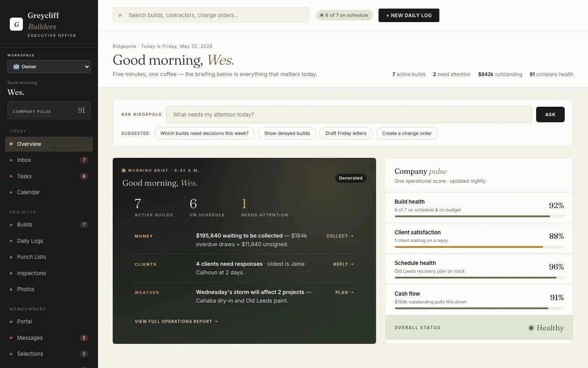
Task: Click the Generated badge on morning brief
Action: click(351, 178)
